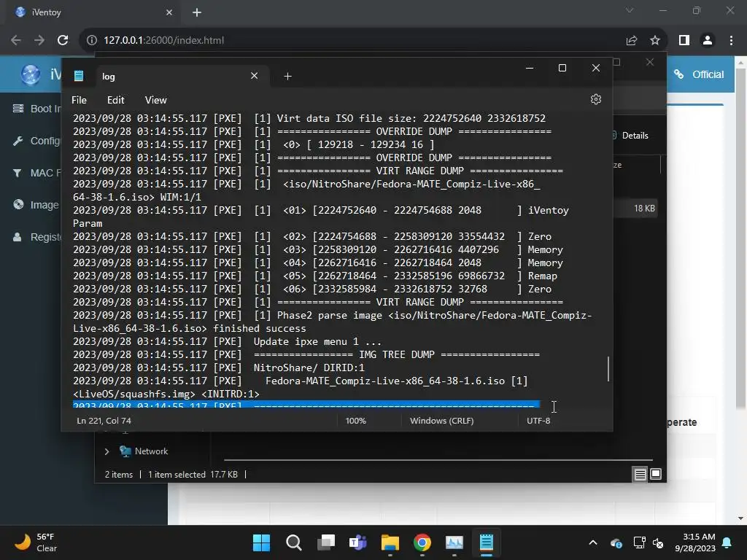Click Chrome tab search chevron
Image resolution: width=747 pixels, height=560 pixels.
coord(630,10)
